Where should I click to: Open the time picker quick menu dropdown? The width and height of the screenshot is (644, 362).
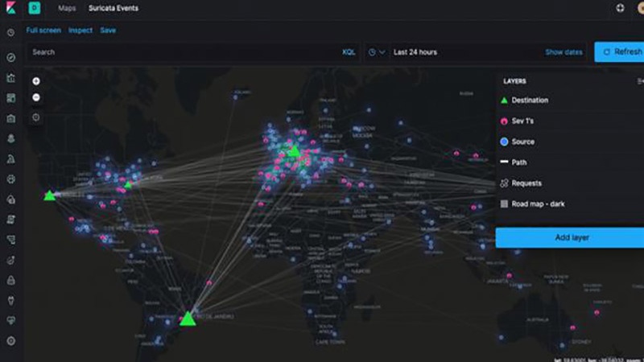click(x=376, y=52)
